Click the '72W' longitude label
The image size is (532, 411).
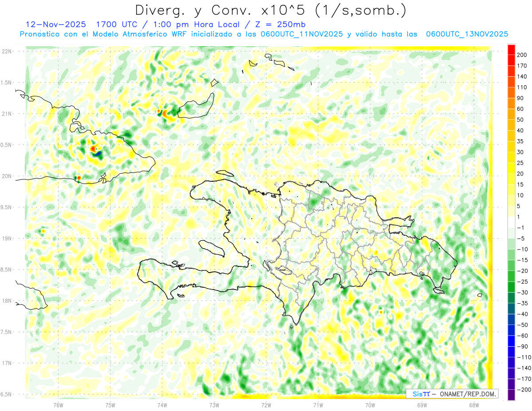tap(266, 405)
